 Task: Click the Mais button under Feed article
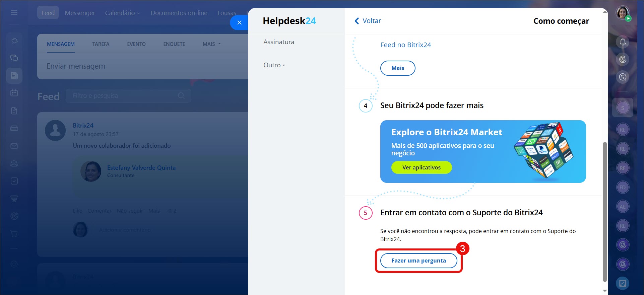point(398,68)
